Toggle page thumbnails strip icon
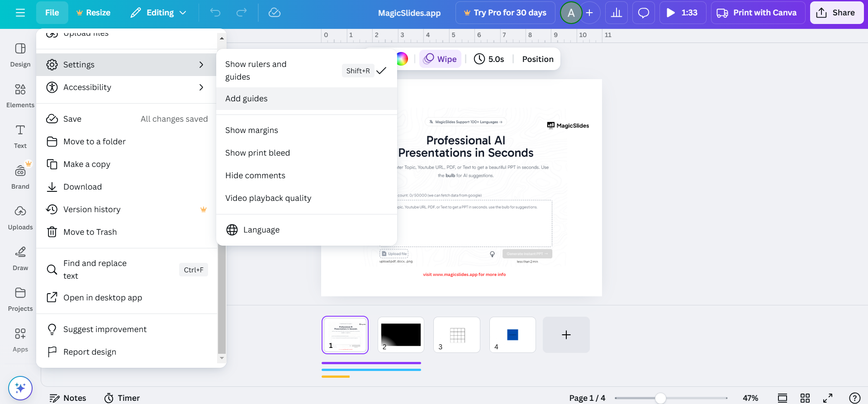The height and width of the screenshot is (404, 868). tap(783, 398)
